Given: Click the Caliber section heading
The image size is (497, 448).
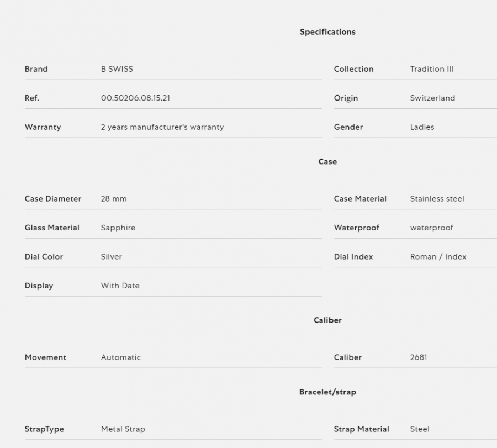Looking at the screenshot, I should pyautogui.click(x=327, y=320).
